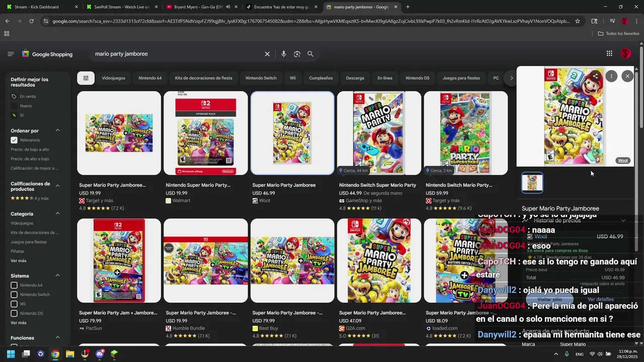Check the Wii system filter
This screenshot has width=644, height=362.
(x=14, y=304)
